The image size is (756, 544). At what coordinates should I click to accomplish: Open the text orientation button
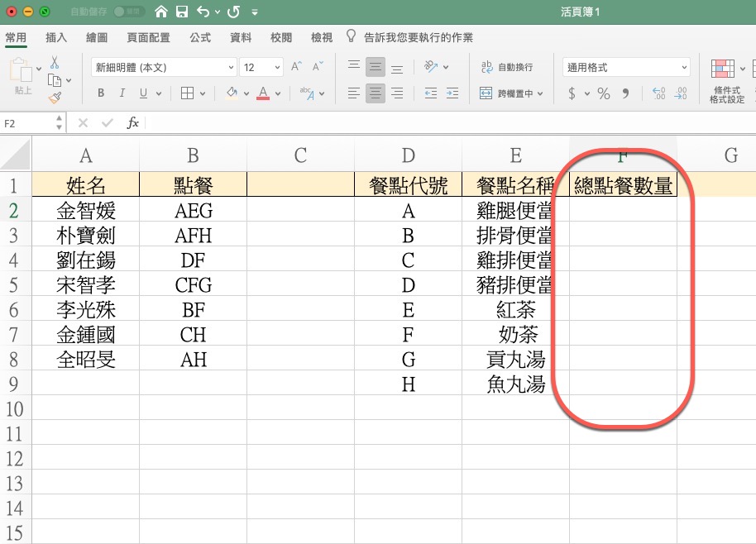tap(431, 66)
